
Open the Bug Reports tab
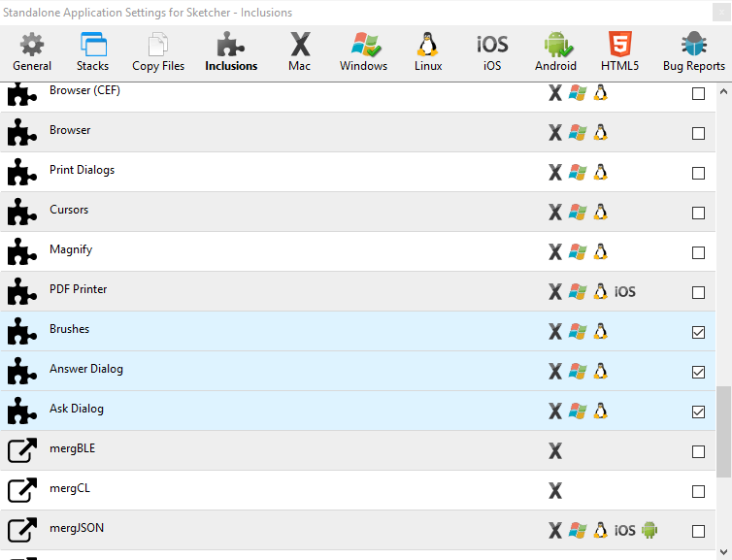[694, 51]
